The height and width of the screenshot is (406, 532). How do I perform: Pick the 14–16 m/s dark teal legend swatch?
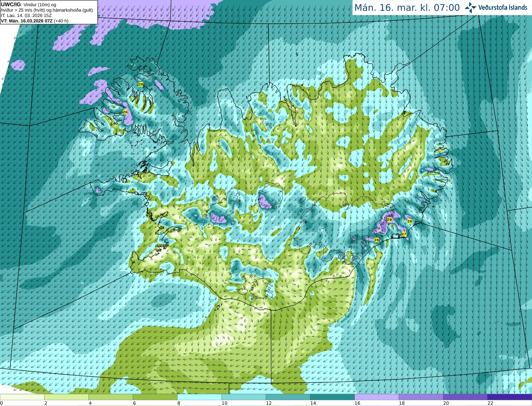(332, 397)
